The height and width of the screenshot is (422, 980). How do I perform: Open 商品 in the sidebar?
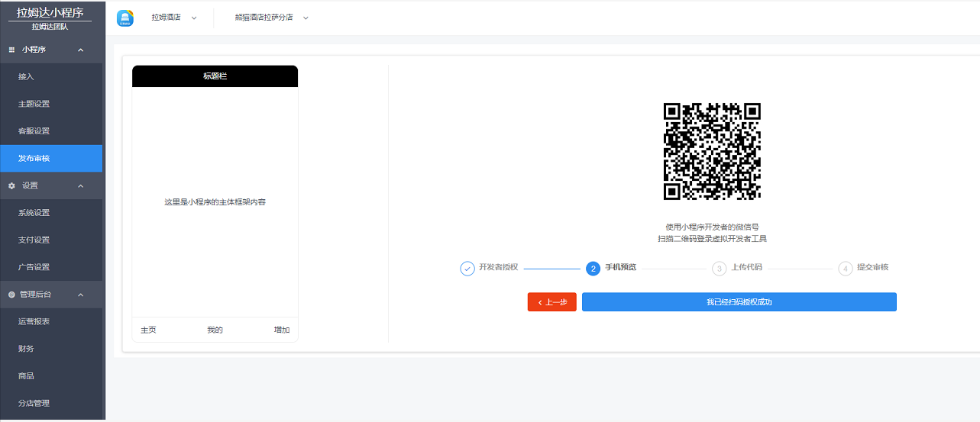click(51, 376)
